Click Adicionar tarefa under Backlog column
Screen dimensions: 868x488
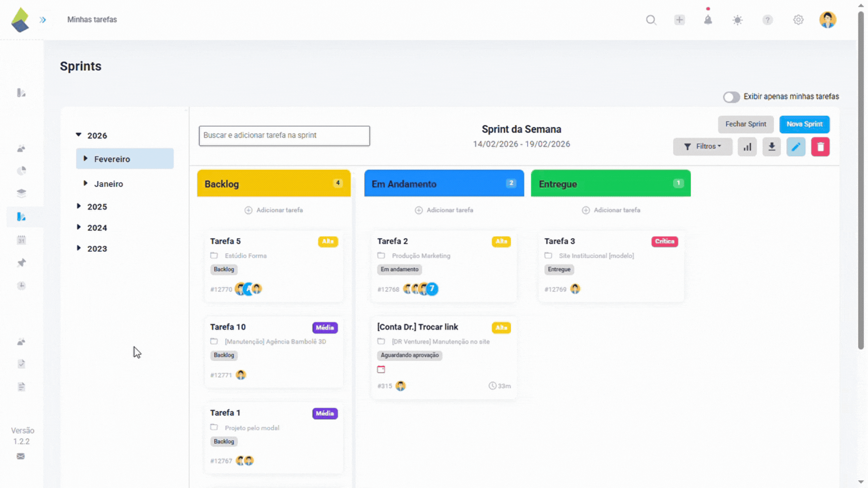pyautogui.click(x=274, y=210)
